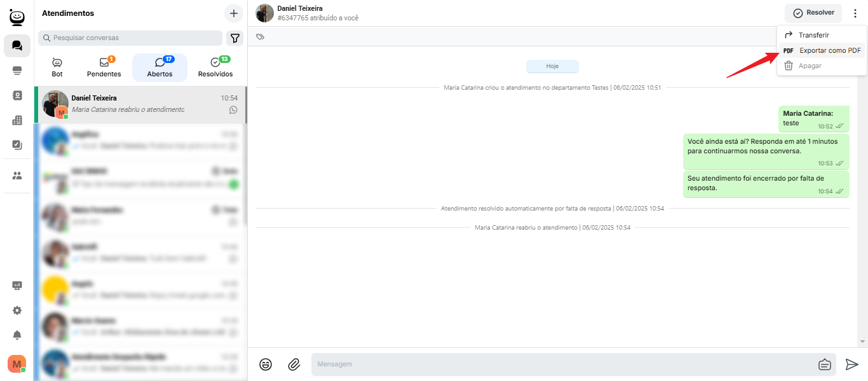Open settings gear in left sidebar
Viewport: 868px width, 381px height.
[17, 310]
